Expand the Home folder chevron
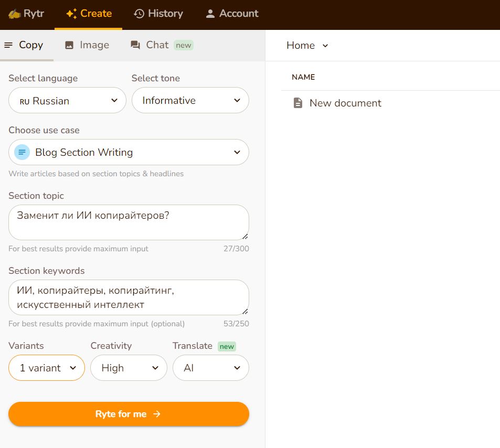This screenshot has height=448, width=500. click(325, 46)
